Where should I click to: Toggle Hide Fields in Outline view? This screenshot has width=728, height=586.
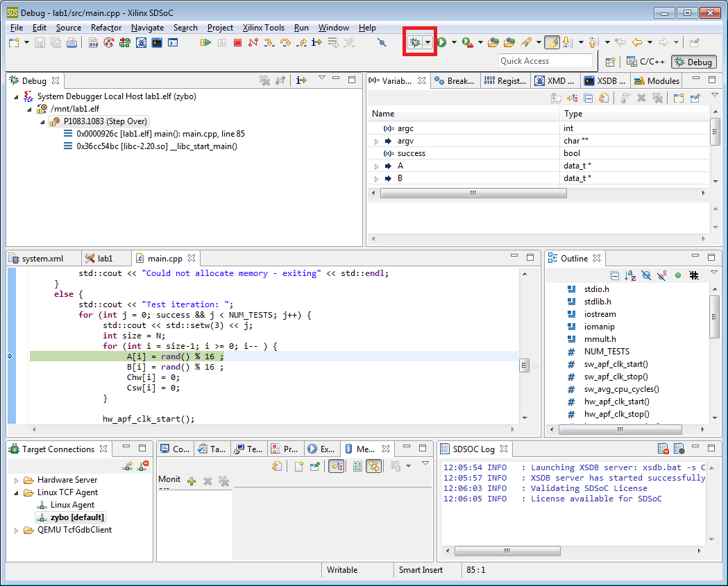coord(646,275)
